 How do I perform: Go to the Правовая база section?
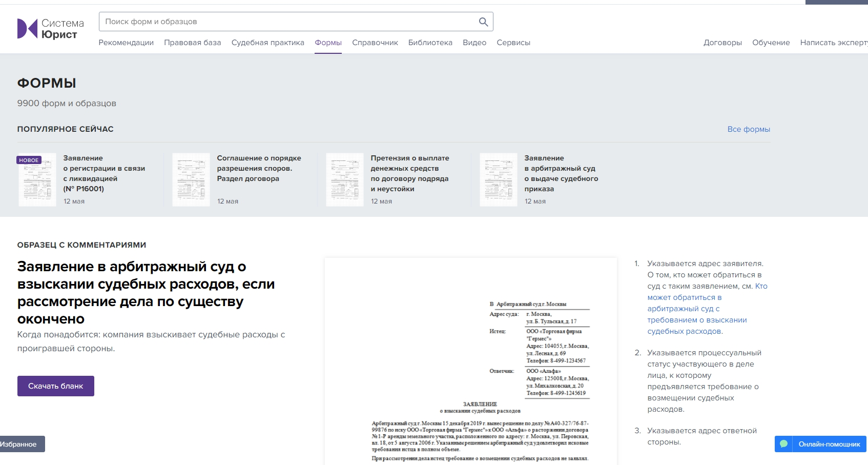[192, 43]
